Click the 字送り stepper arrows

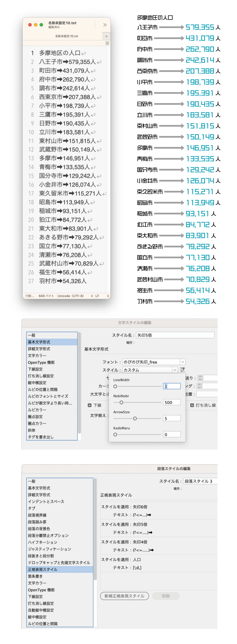(x=200, y=378)
